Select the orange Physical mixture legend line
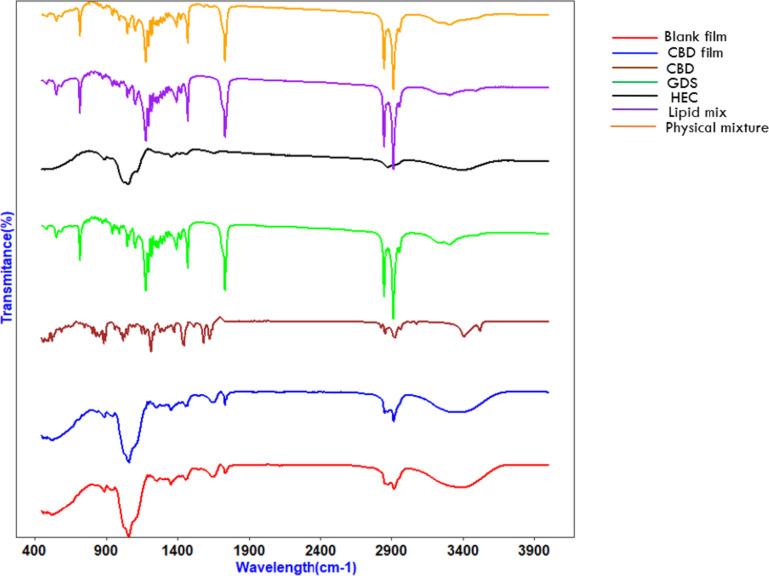The width and height of the screenshot is (769, 576). pos(634,127)
